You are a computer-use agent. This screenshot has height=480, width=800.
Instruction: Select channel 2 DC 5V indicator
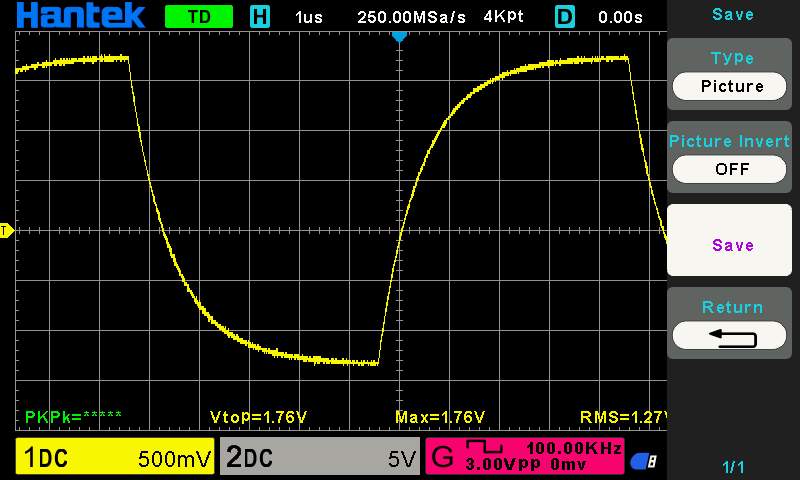(320, 457)
